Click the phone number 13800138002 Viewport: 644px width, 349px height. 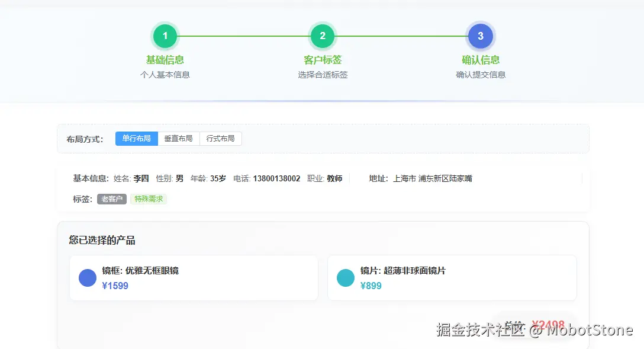tap(276, 178)
